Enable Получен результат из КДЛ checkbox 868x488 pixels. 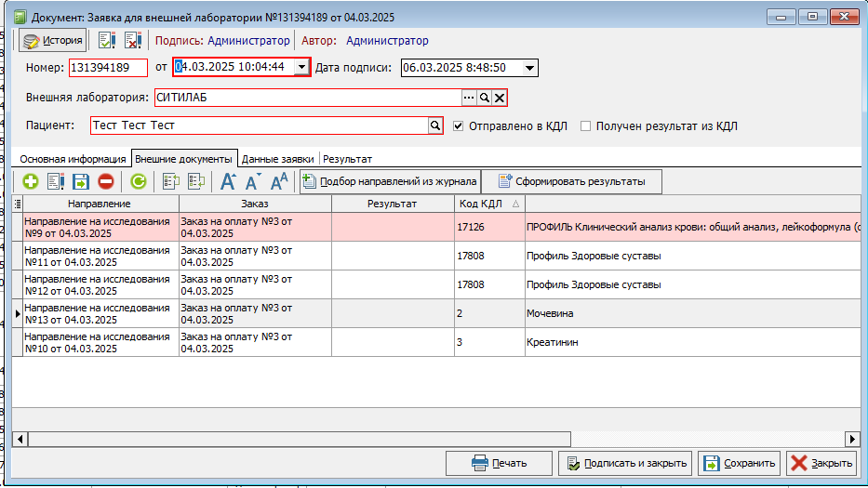(x=586, y=125)
